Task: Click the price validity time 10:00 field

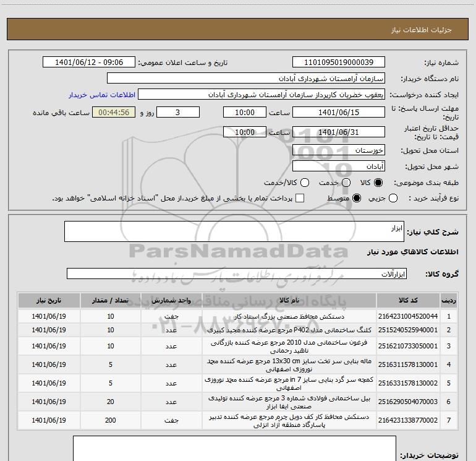Action: point(245,132)
